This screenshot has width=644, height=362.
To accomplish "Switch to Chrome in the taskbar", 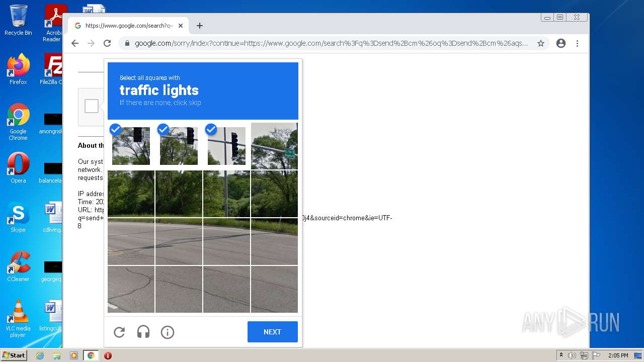I will [x=91, y=355].
